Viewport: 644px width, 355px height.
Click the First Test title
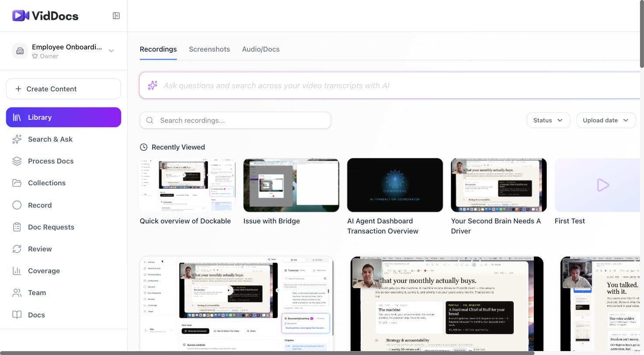570,221
